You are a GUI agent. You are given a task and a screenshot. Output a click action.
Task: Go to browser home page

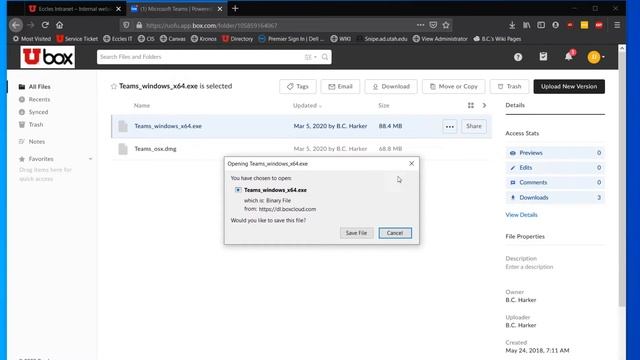point(60,25)
